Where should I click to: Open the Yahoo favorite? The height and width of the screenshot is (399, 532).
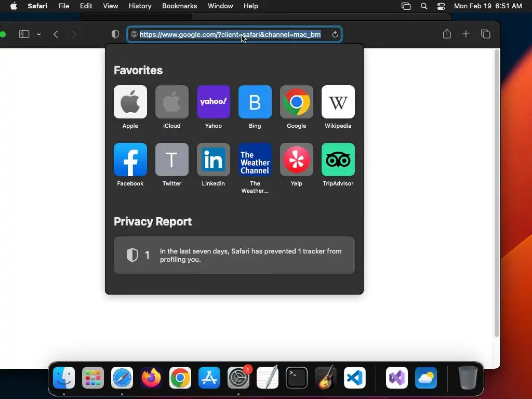point(214,102)
